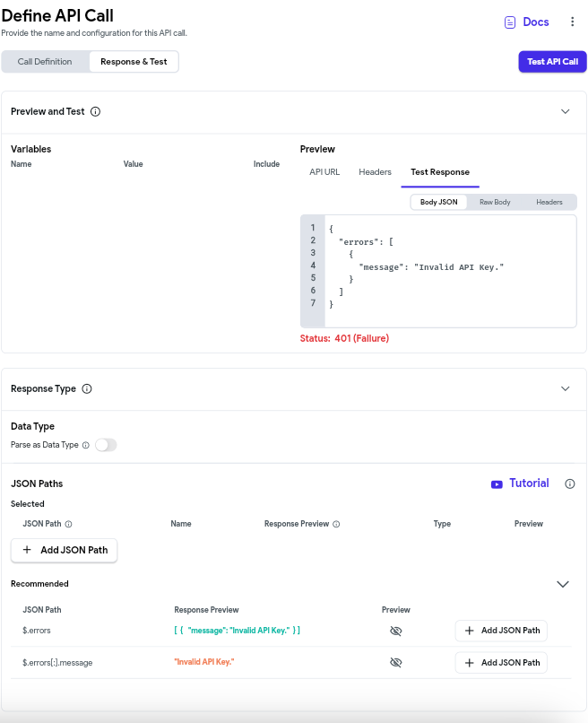Open the three-dot more options menu

573,22
